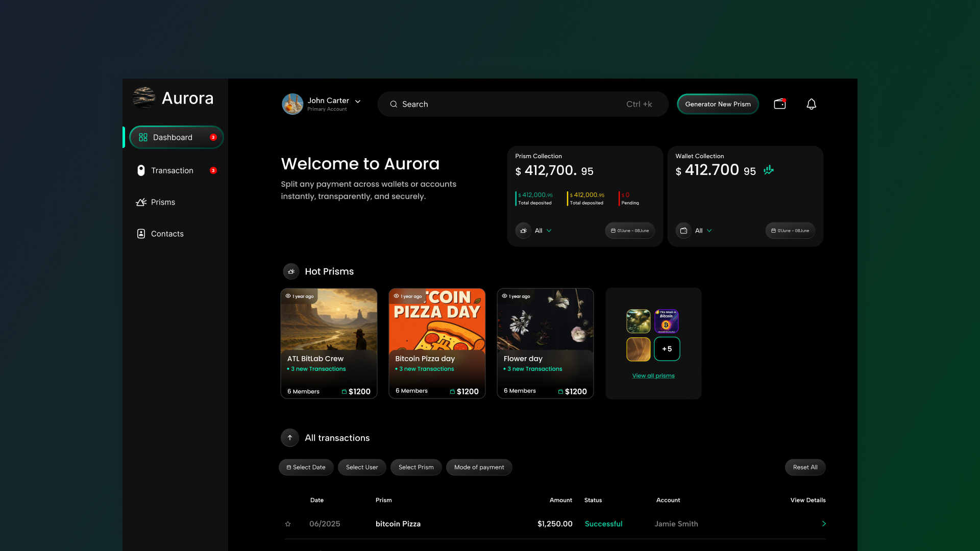Click the Aurora logo image
980x551 pixels.
point(144,97)
